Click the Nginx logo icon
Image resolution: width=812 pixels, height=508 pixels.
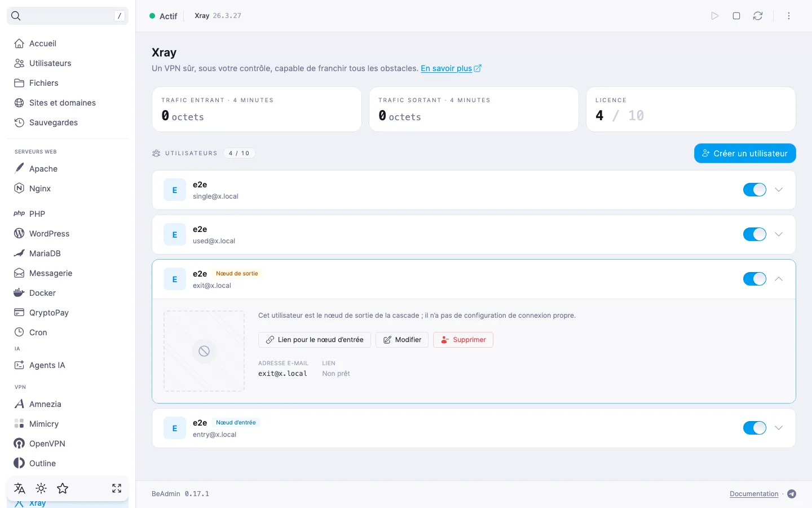click(x=19, y=189)
